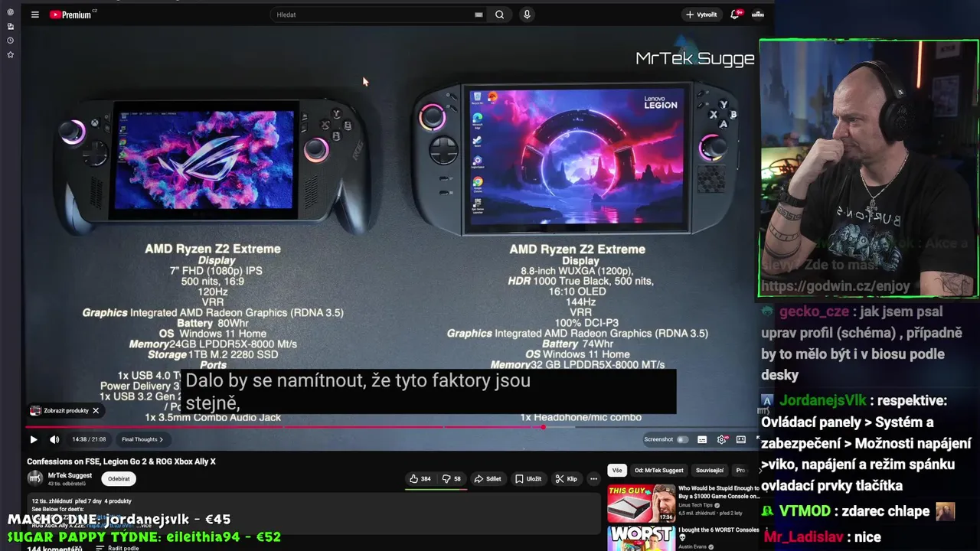Image resolution: width=980 pixels, height=551 pixels.
Task: Share the video with Sdílet
Action: pos(487,479)
